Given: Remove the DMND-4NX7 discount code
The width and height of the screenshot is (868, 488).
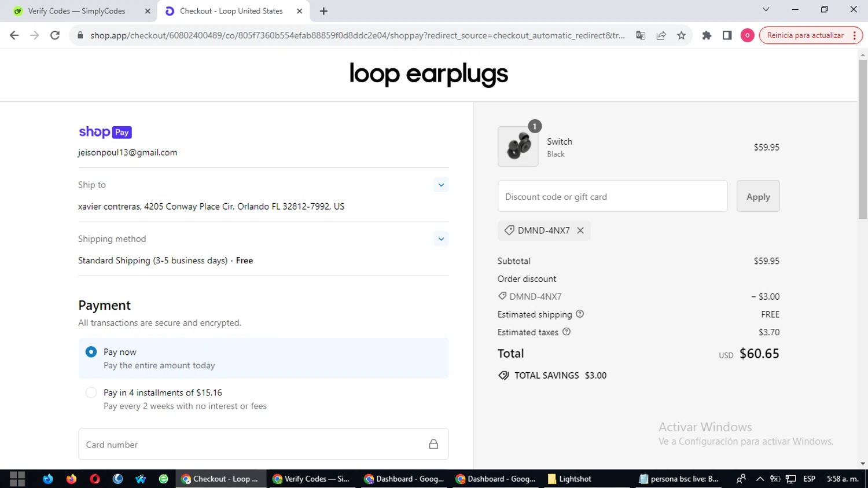Looking at the screenshot, I should click(x=580, y=230).
